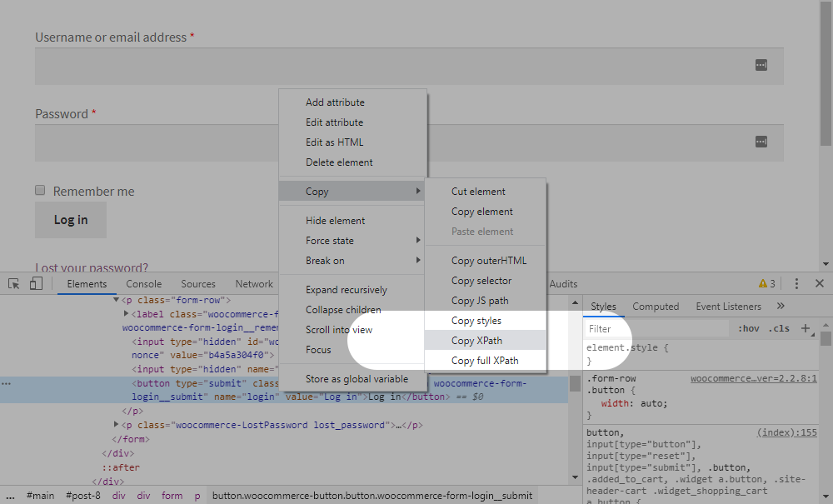Open the Force state submenu
Image resolution: width=833 pixels, height=504 pixels.
coord(352,240)
